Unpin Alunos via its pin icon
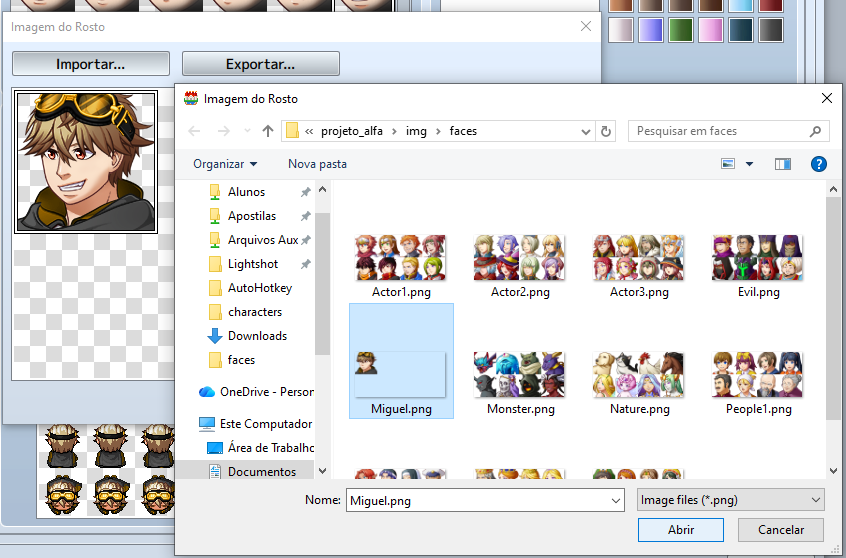 pos(306,192)
